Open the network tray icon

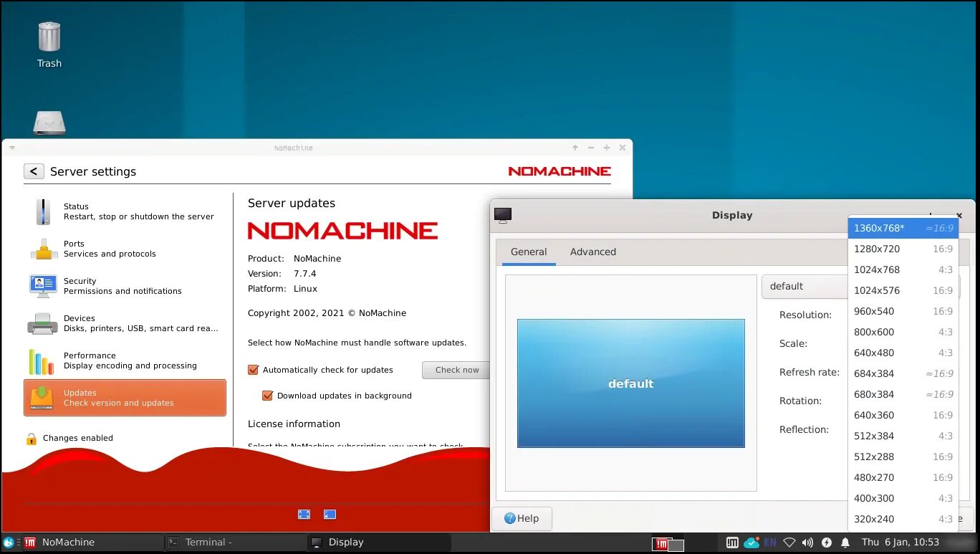tap(789, 543)
